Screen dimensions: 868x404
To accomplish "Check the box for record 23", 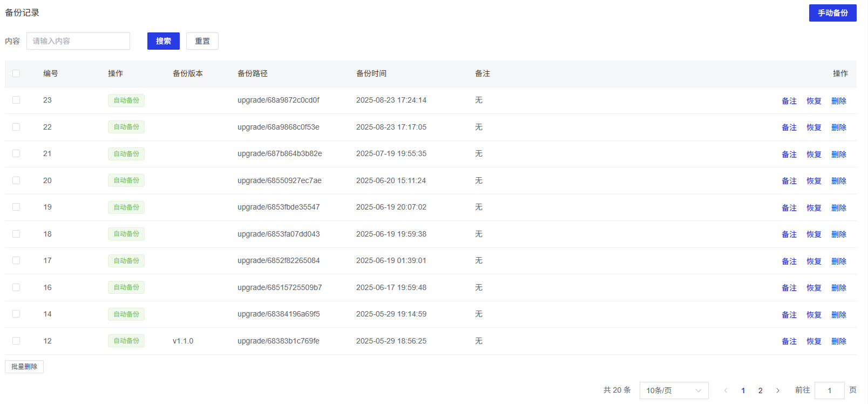I will pyautogui.click(x=16, y=100).
